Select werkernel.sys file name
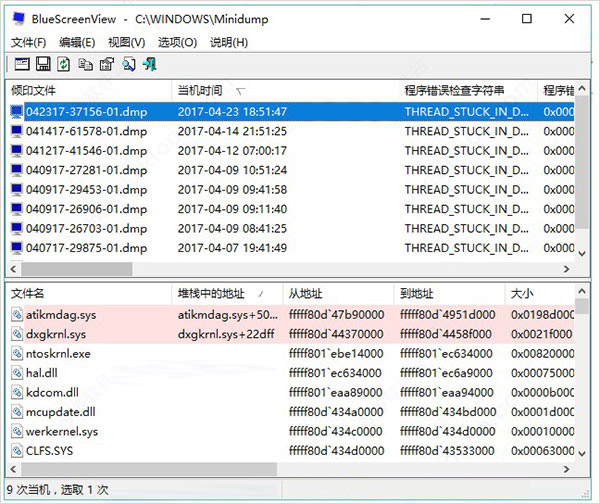The width and height of the screenshot is (600, 504). (62, 432)
